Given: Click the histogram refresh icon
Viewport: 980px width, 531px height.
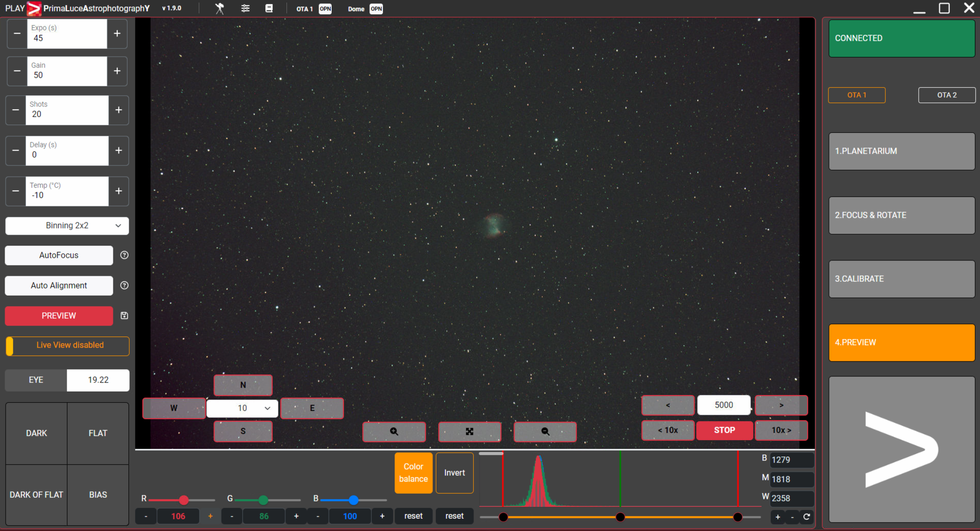Looking at the screenshot, I should point(806,517).
